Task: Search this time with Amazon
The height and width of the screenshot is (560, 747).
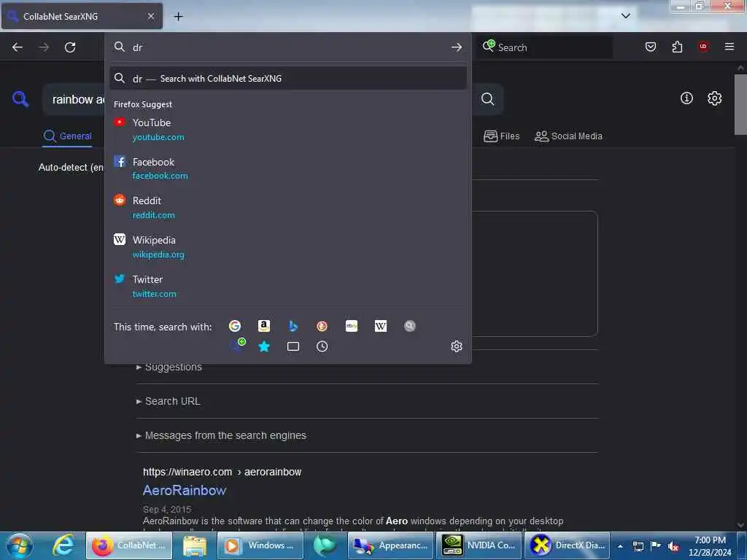Action: [263, 326]
